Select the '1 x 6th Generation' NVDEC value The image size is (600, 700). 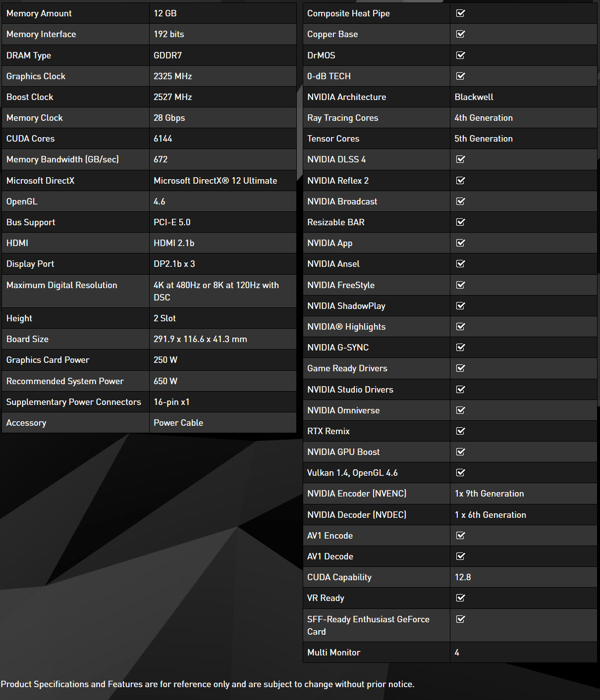click(x=490, y=515)
